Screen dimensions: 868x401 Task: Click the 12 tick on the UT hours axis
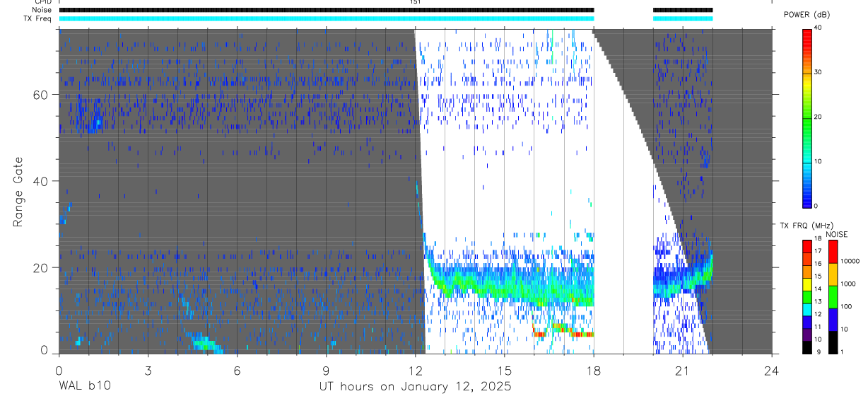(x=415, y=370)
